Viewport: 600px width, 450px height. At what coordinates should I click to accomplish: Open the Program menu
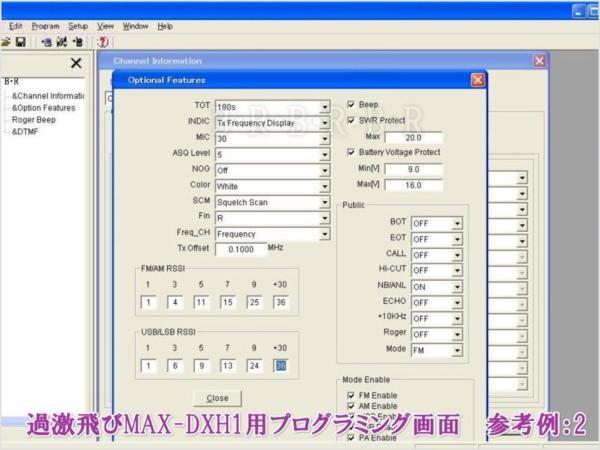[x=45, y=25]
